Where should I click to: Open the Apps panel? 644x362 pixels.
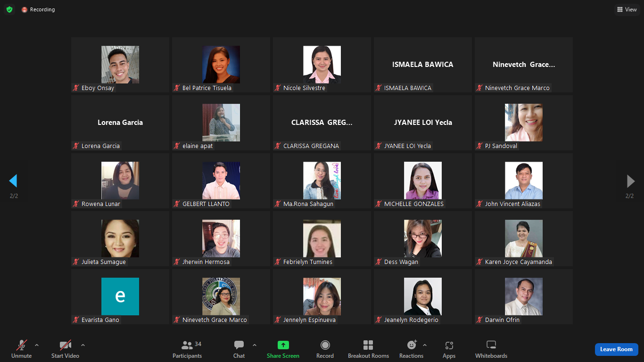(449, 349)
